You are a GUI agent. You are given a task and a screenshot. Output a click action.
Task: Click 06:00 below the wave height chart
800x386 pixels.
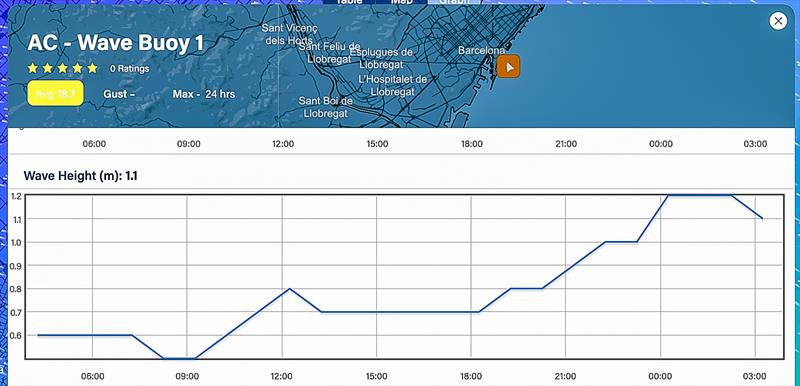point(92,376)
